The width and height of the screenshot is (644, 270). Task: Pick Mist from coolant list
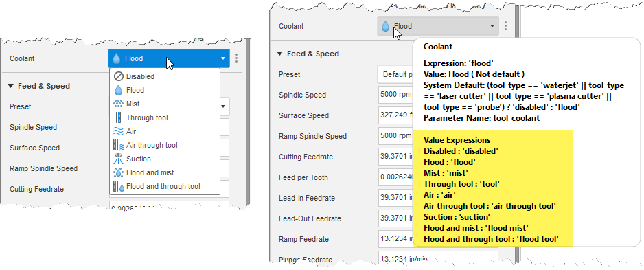coord(165,104)
